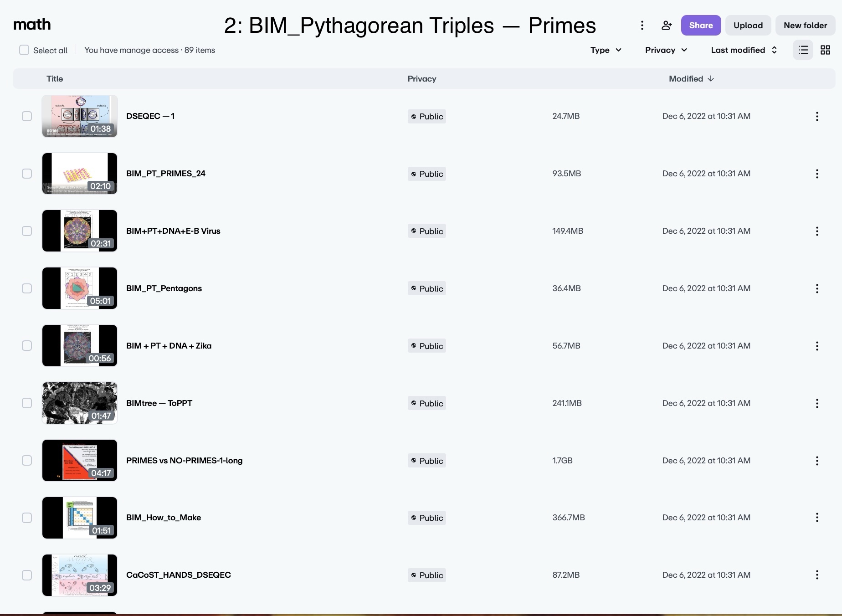
Task: Click the Upload button
Action: coord(748,26)
